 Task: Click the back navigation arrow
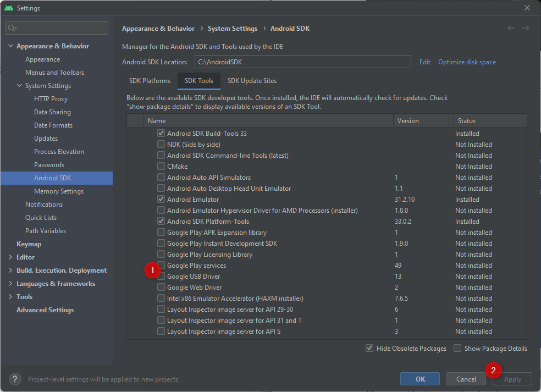(511, 28)
